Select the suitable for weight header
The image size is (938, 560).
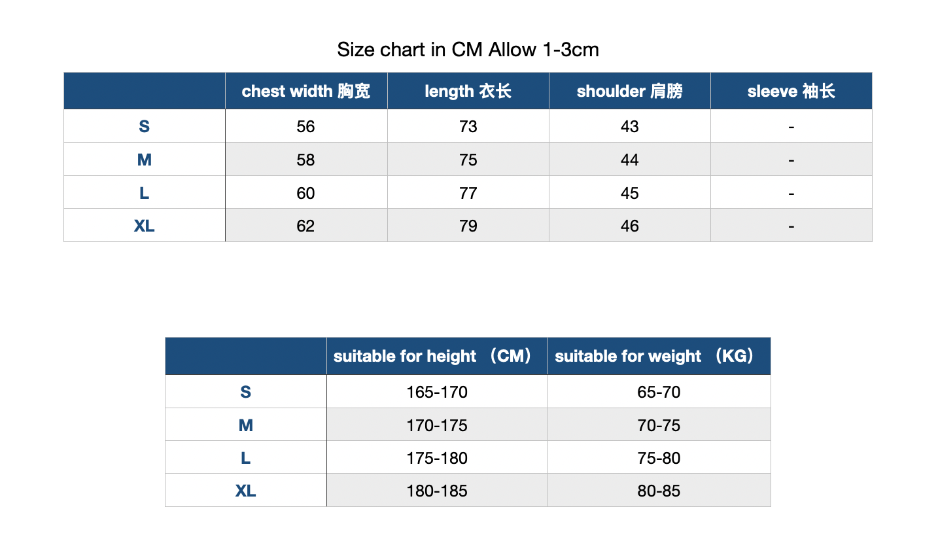click(x=659, y=356)
